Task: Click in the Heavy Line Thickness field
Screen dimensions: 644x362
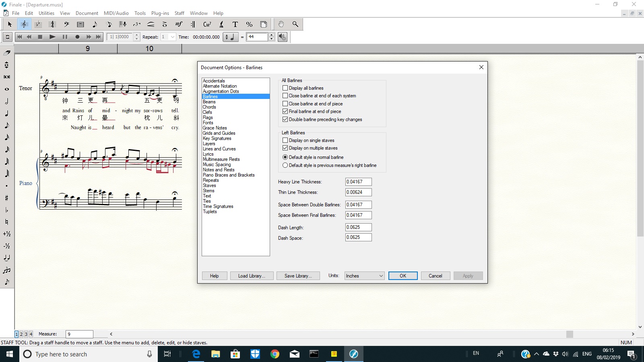Action: point(358,182)
